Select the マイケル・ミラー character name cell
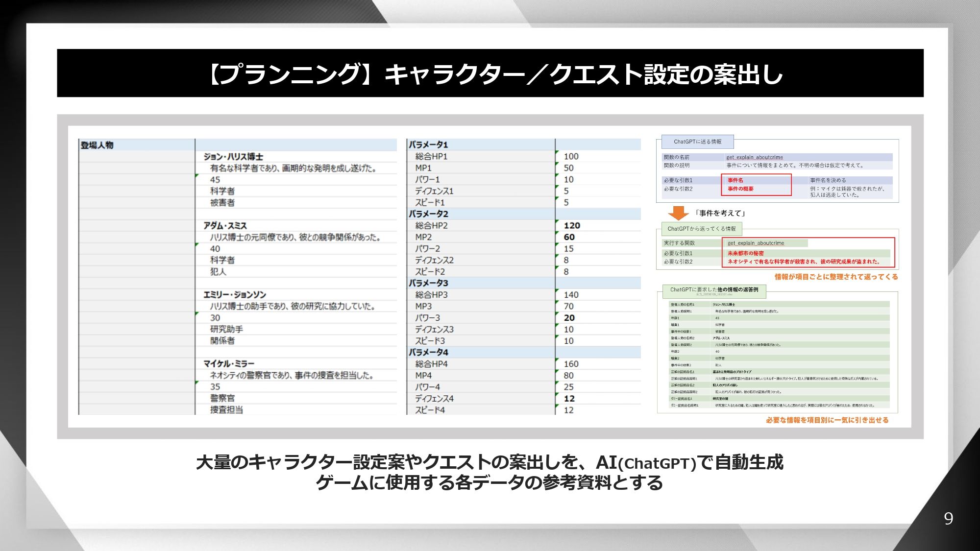The height and width of the screenshot is (551, 980). point(230,362)
